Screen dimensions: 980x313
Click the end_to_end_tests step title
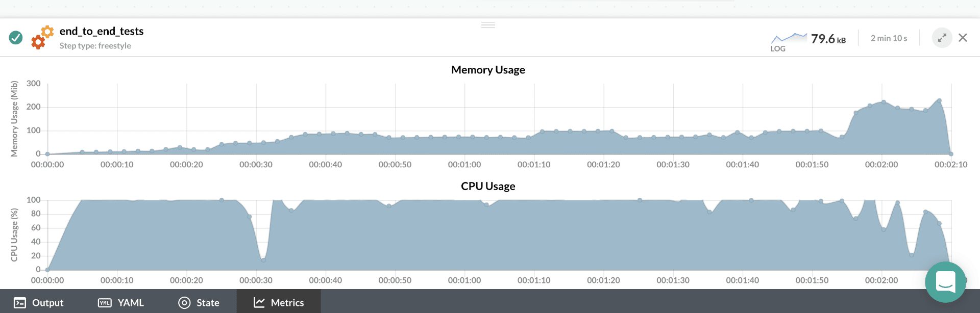tap(102, 31)
